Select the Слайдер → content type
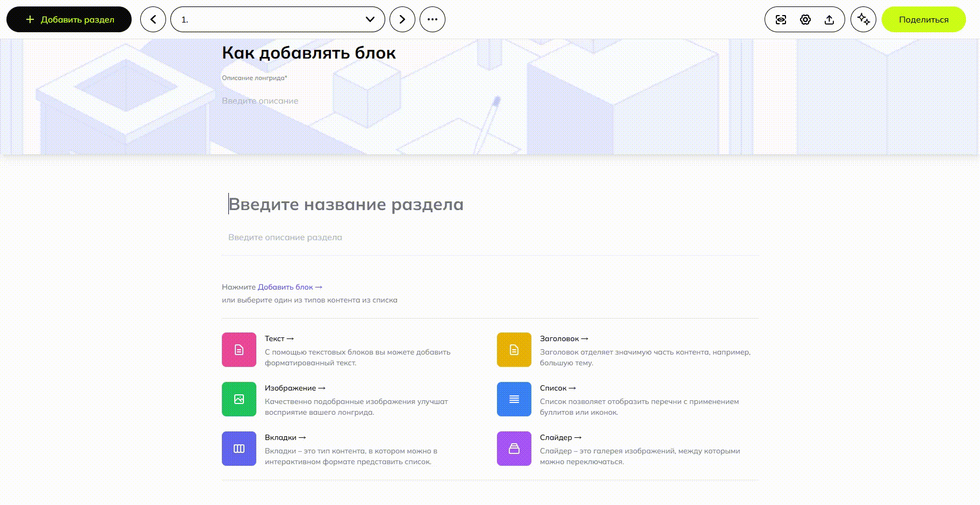This screenshot has height=505, width=980. [561, 437]
